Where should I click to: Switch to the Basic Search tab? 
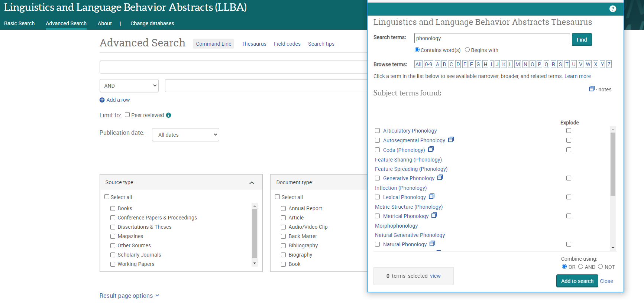pyautogui.click(x=19, y=23)
